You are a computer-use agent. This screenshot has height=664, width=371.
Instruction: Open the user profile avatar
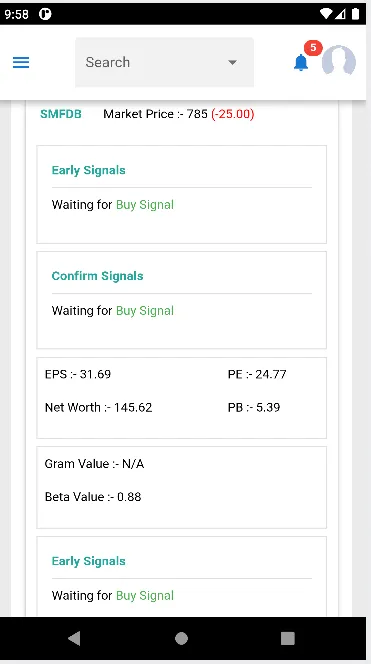(x=338, y=61)
